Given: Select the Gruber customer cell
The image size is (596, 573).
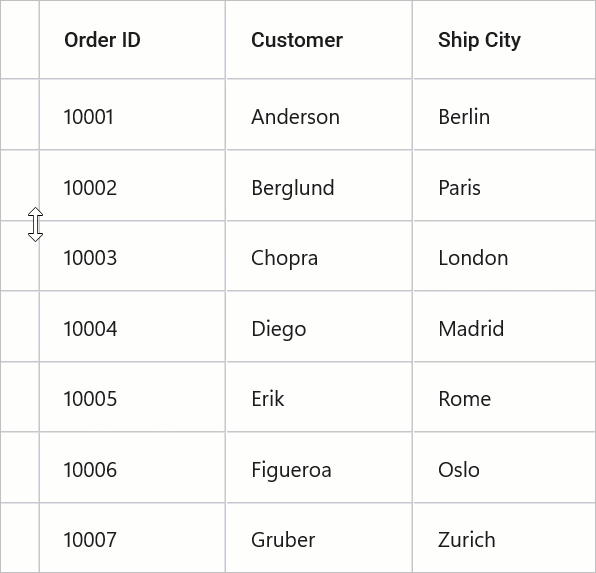Looking at the screenshot, I should pos(319,538).
